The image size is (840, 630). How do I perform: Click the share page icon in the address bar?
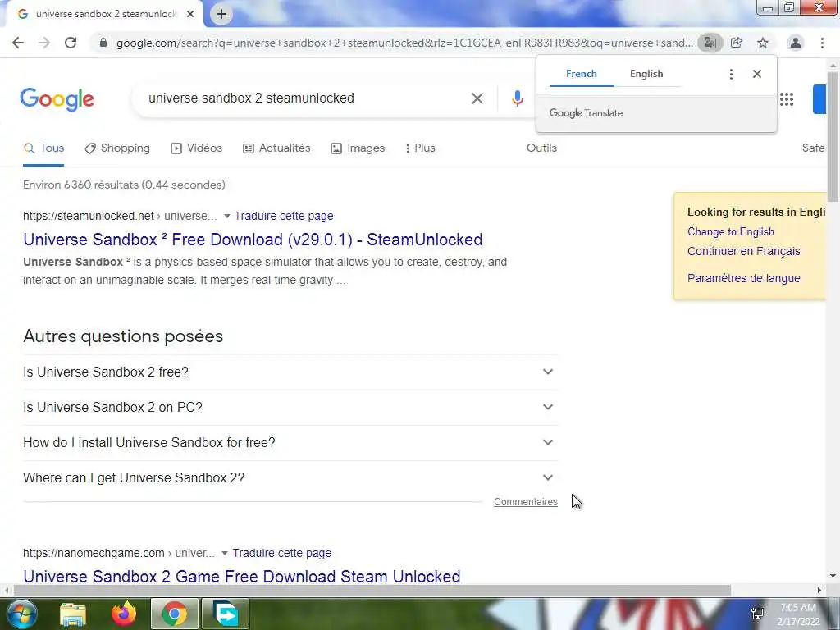(x=737, y=43)
